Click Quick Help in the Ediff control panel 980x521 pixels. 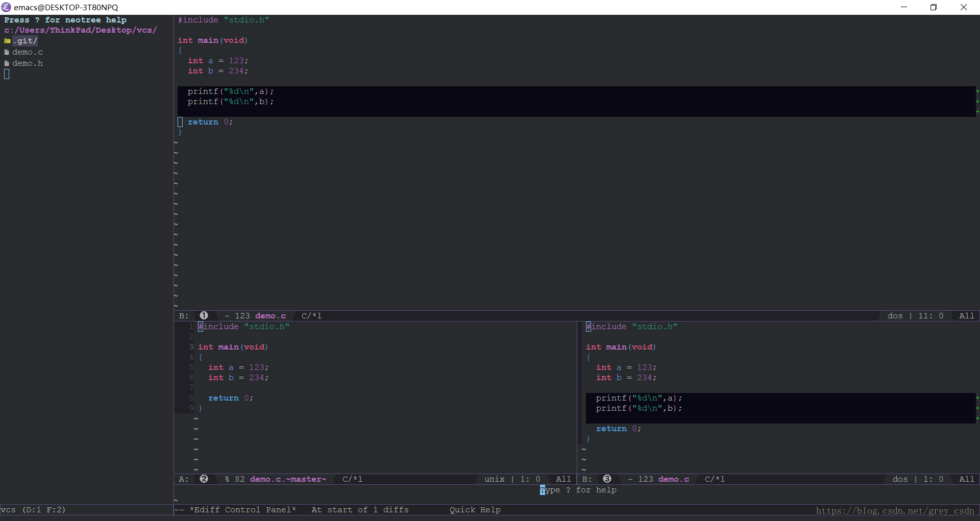475,509
